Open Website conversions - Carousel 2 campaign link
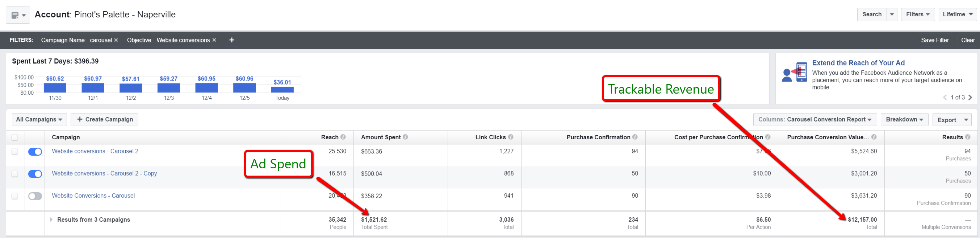Screen dimensions: 980x238 [95, 151]
